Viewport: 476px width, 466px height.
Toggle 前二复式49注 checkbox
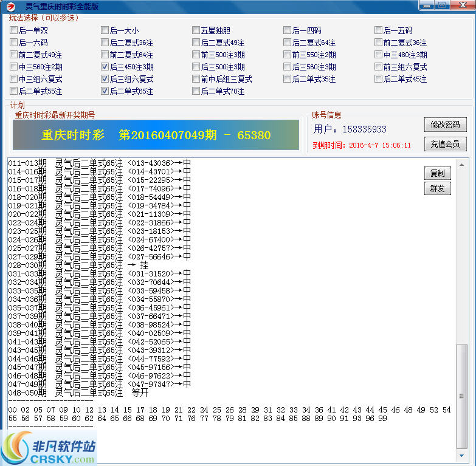click(13, 54)
